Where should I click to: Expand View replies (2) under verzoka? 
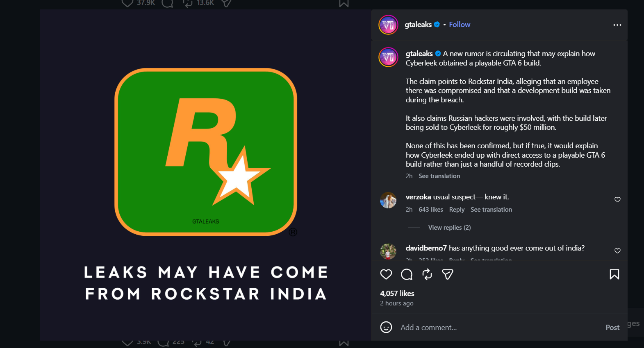pyautogui.click(x=449, y=228)
